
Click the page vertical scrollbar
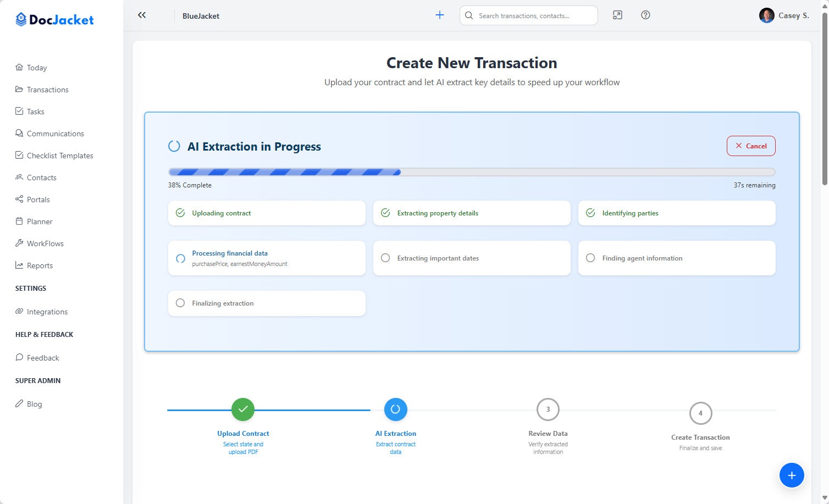pyautogui.click(x=825, y=99)
